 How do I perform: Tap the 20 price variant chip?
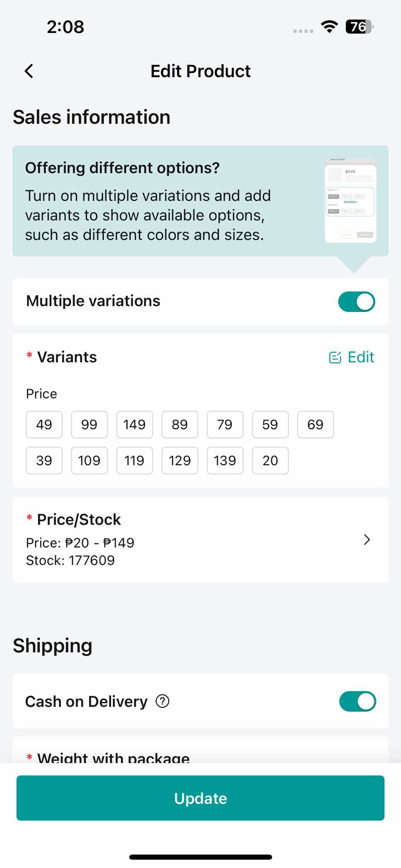tap(270, 460)
